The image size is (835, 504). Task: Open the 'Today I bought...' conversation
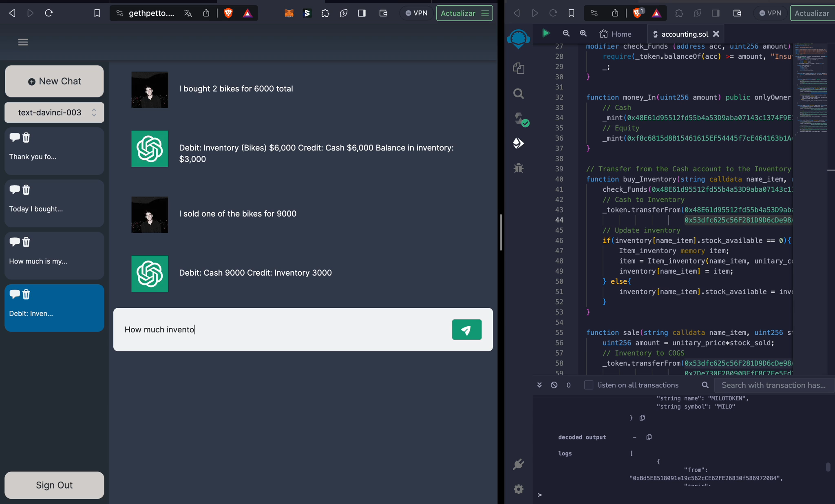[x=54, y=203]
